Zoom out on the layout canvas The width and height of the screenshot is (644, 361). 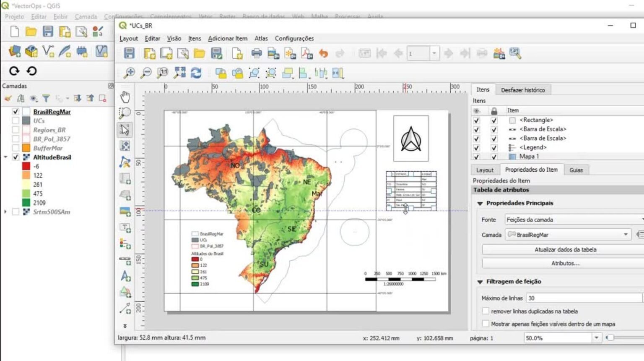[146, 73]
